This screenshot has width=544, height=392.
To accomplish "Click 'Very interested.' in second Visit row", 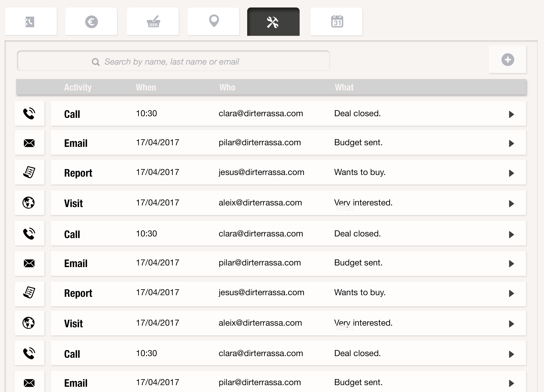I will point(363,323).
